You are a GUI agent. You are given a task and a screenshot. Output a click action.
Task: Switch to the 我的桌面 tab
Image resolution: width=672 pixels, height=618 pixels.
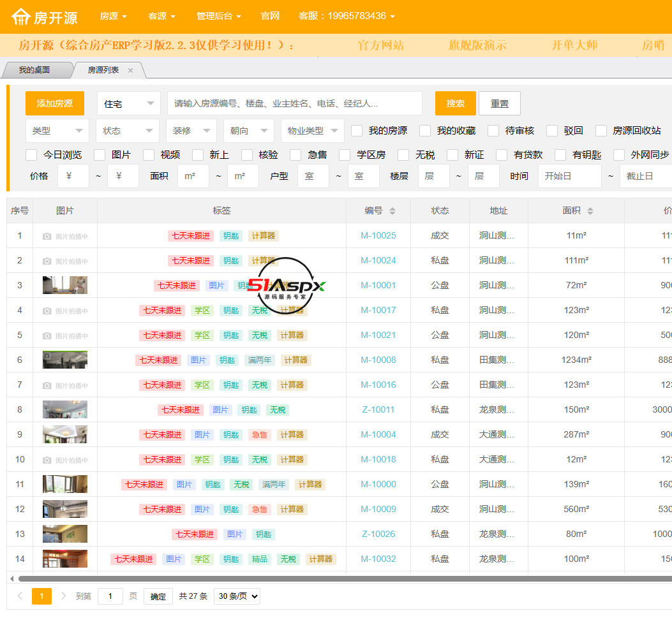pos(34,70)
